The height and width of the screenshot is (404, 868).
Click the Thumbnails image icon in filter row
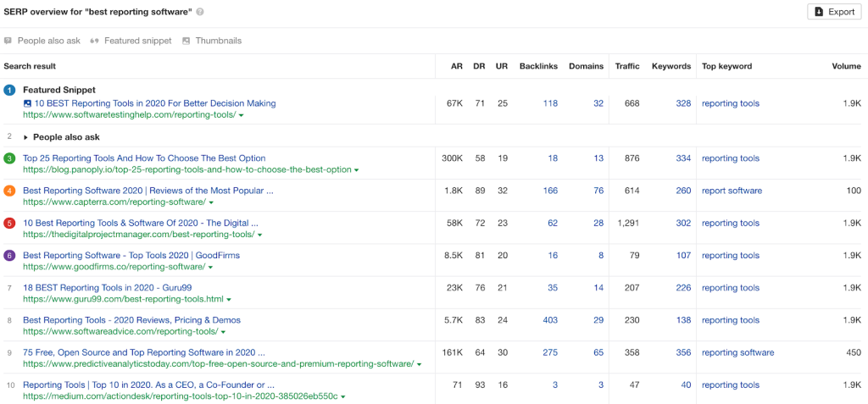[186, 41]
